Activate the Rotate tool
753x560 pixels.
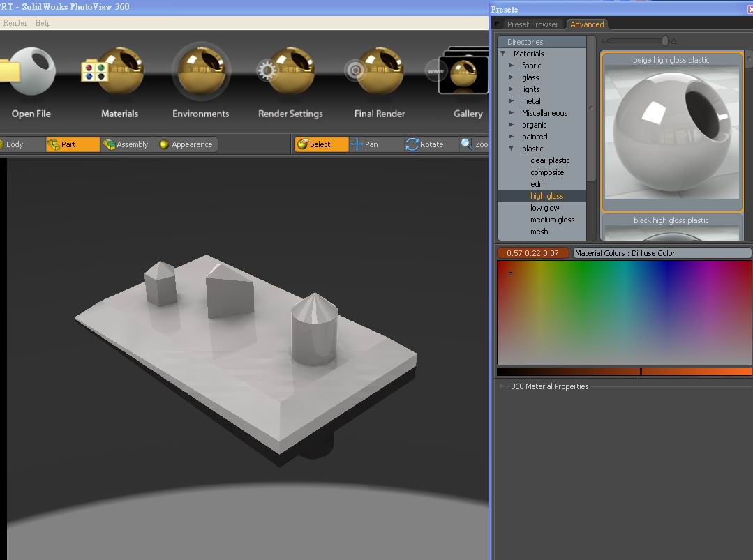(431, 144)
